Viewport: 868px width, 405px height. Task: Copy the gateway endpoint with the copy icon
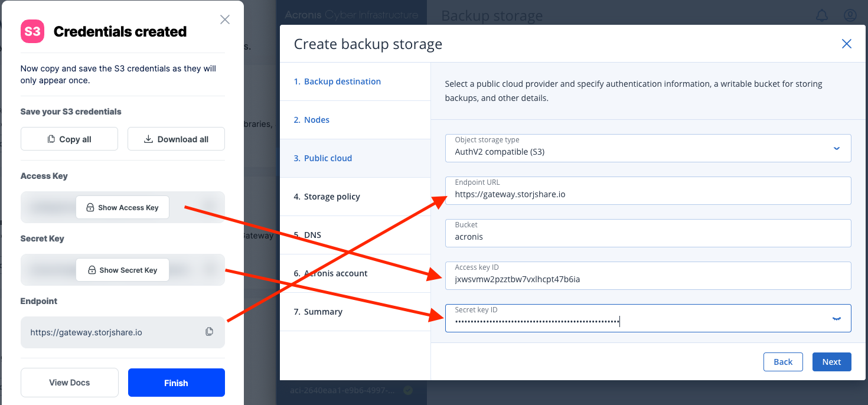tap(209, 332)
